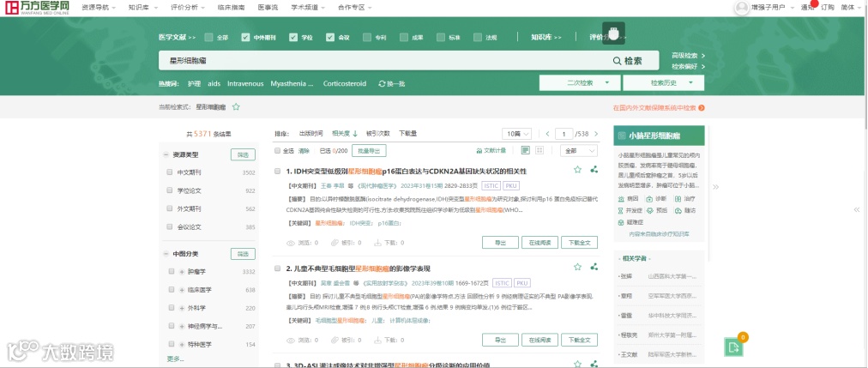Click the << arrows at the far right edge
The width and height of the screenshot is (868, 368).
[x=857, y=209]
